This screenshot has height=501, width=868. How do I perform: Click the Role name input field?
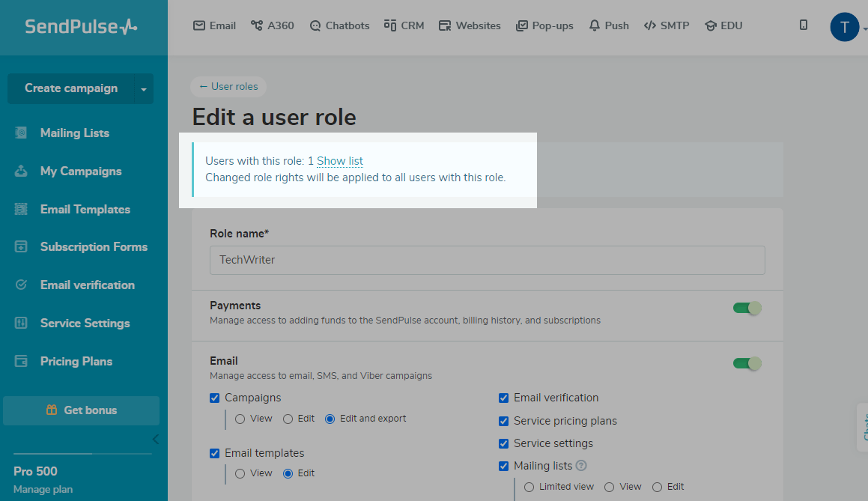(487, 260)
